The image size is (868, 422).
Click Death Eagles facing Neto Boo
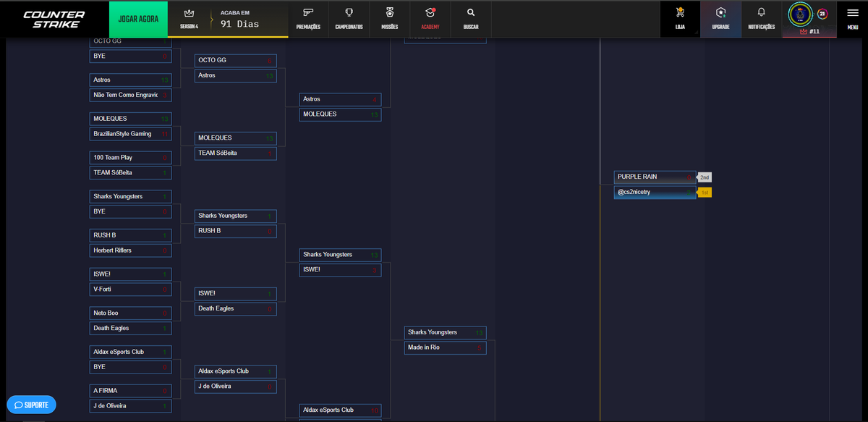tap(130, 329)
